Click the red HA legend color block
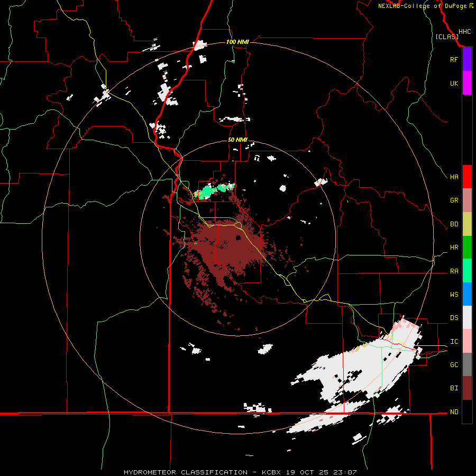476x476 pixels. click(467, 177)
